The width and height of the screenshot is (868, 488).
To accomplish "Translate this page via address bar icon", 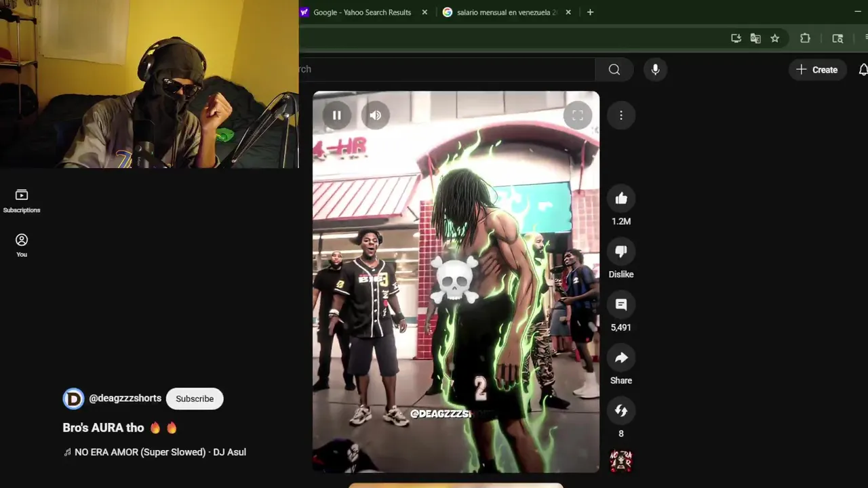I will (755, 39).
